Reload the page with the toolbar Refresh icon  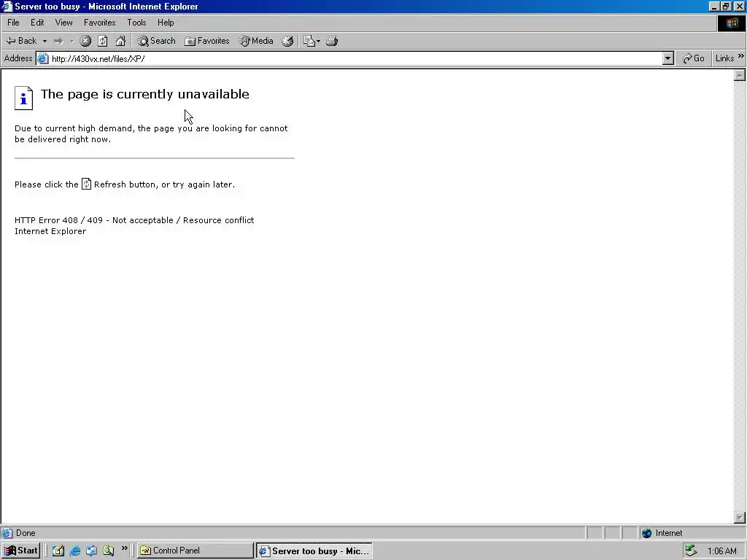[102, 41]
